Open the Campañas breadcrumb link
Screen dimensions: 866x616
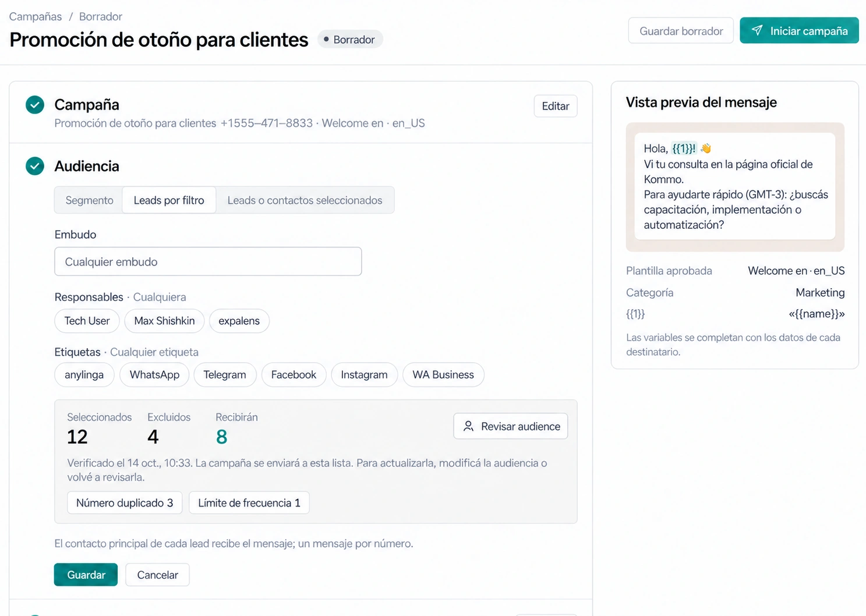[x=36, y=16]
